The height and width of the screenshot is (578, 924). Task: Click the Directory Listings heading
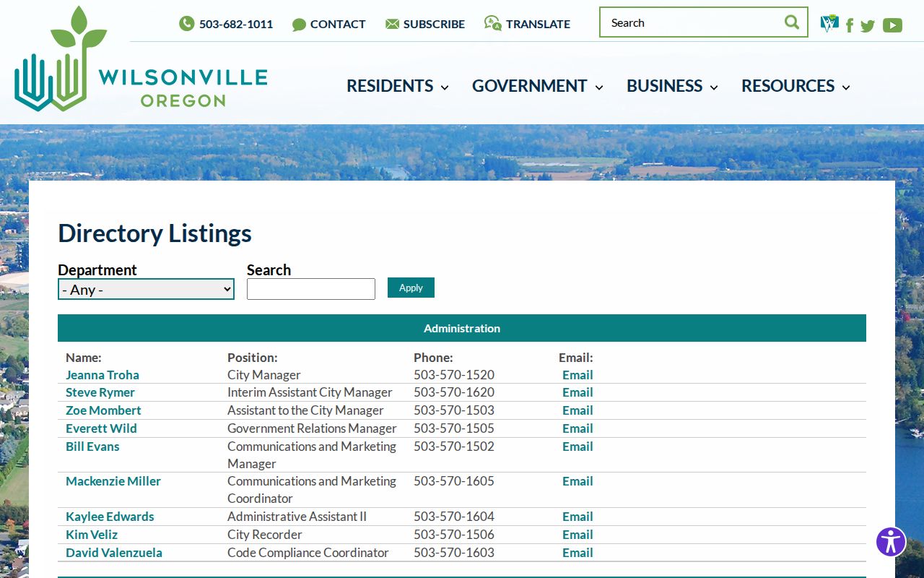click(x=154, y=233)
